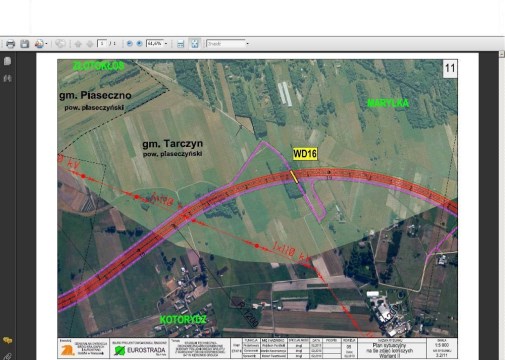Expand the arrow beside email icon
Screen dimensions: 505x360
pyautogui.click(x=46, y=44)
